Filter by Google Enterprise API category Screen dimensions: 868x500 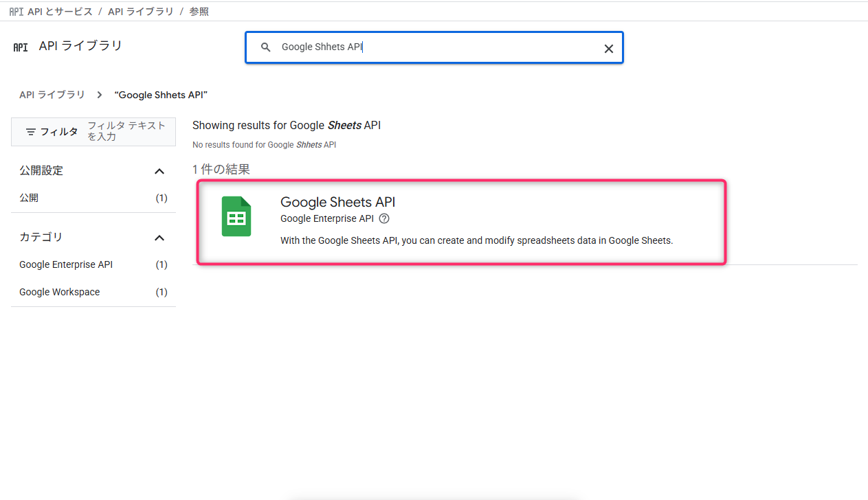click(x=93, y=264)
